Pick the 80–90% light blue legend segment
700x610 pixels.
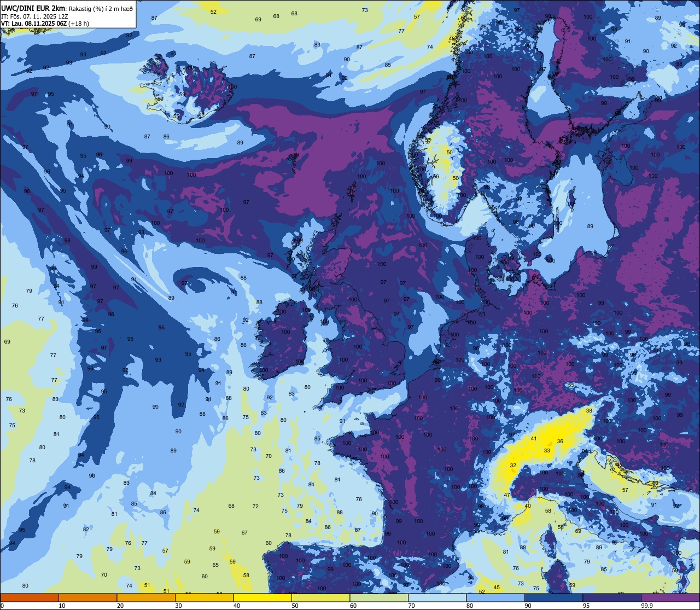pyautogui.click(x=495, y=597)
